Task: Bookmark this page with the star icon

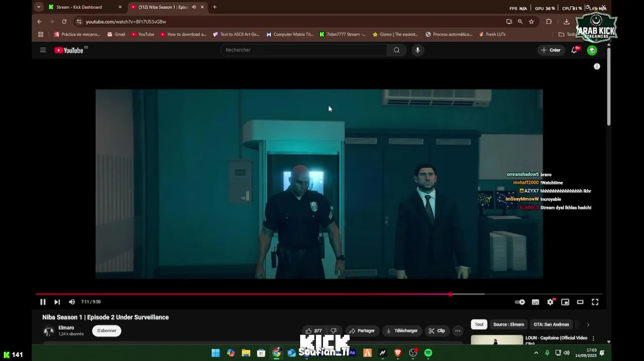Action: 532,22
